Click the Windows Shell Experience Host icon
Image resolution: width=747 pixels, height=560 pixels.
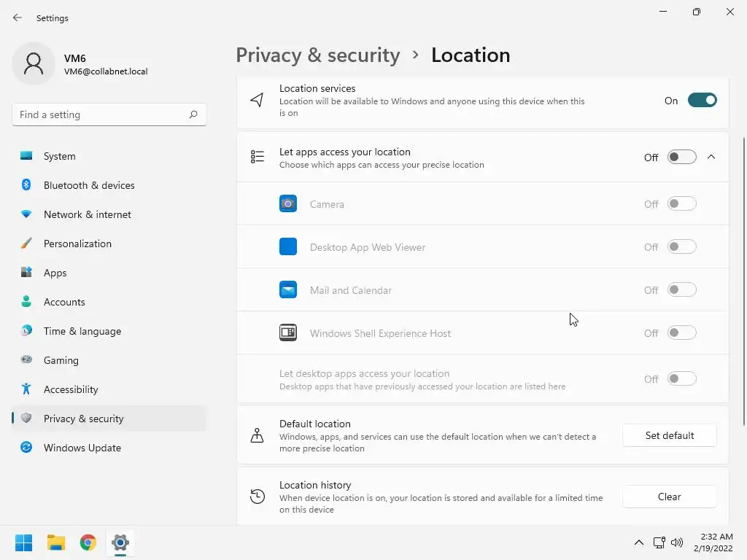pos(288,333)
